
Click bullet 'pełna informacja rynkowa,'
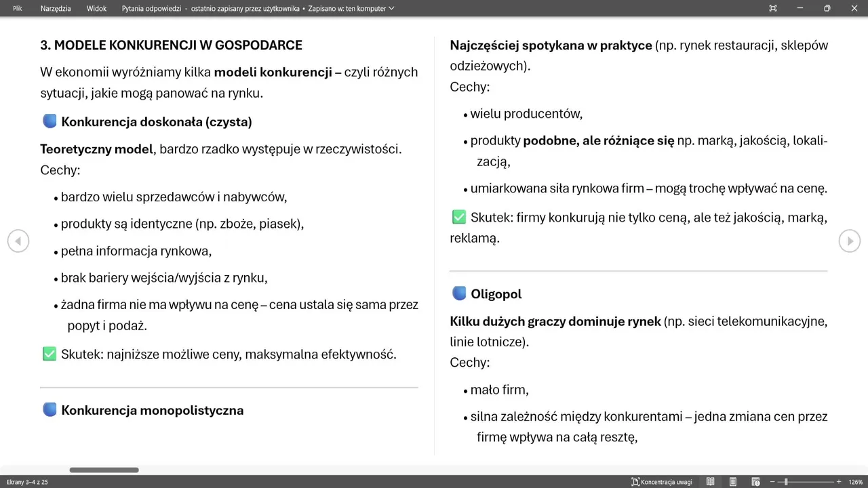[136, 251]
